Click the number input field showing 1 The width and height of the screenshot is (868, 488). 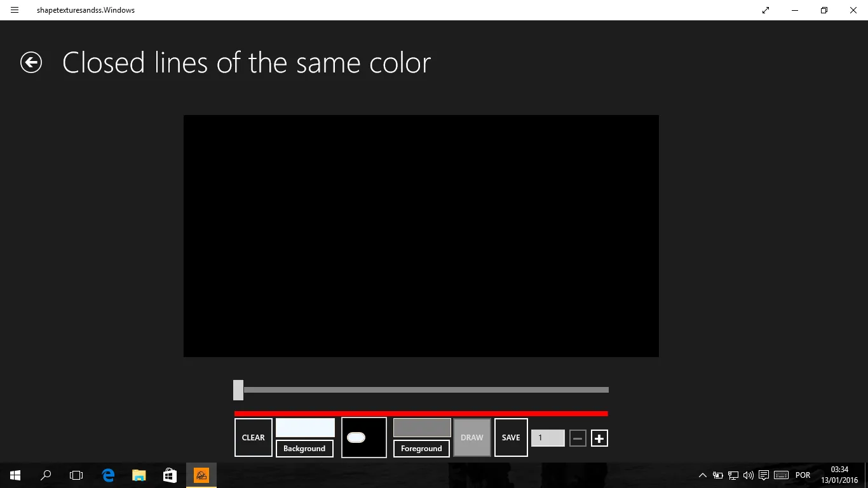pyautogui.click(x=548, y=438)
